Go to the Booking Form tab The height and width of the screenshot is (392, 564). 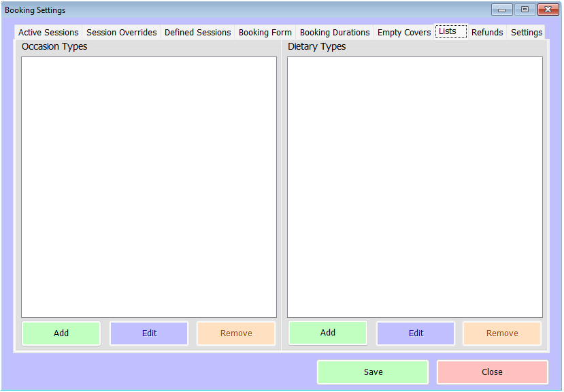[265, 33]
